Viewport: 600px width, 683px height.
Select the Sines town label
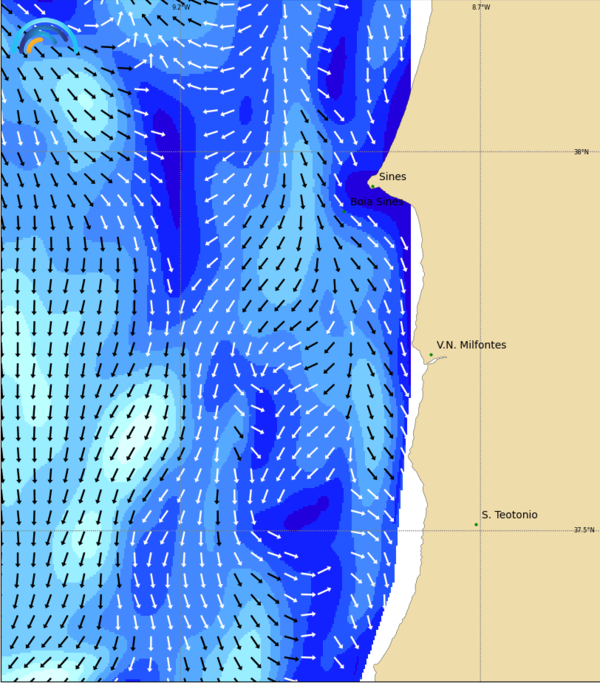[392, 177]
